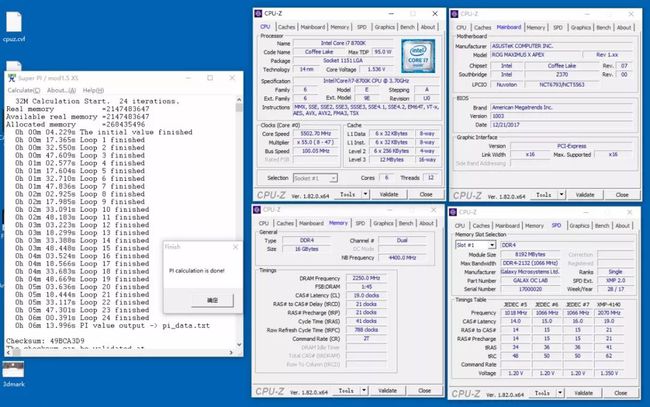The image size is (650, 407).
Task: Click the NB Frequency value 4400.0 MHz
Action: pos(402,257)
